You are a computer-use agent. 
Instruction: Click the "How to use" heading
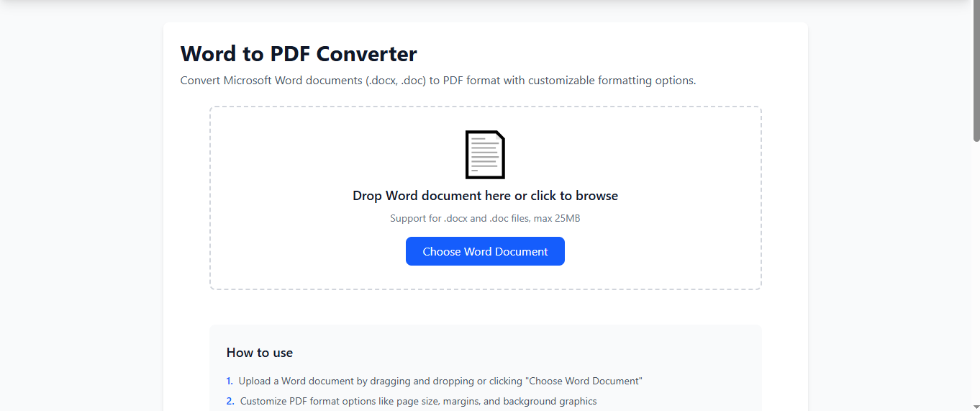pos(260,353)
